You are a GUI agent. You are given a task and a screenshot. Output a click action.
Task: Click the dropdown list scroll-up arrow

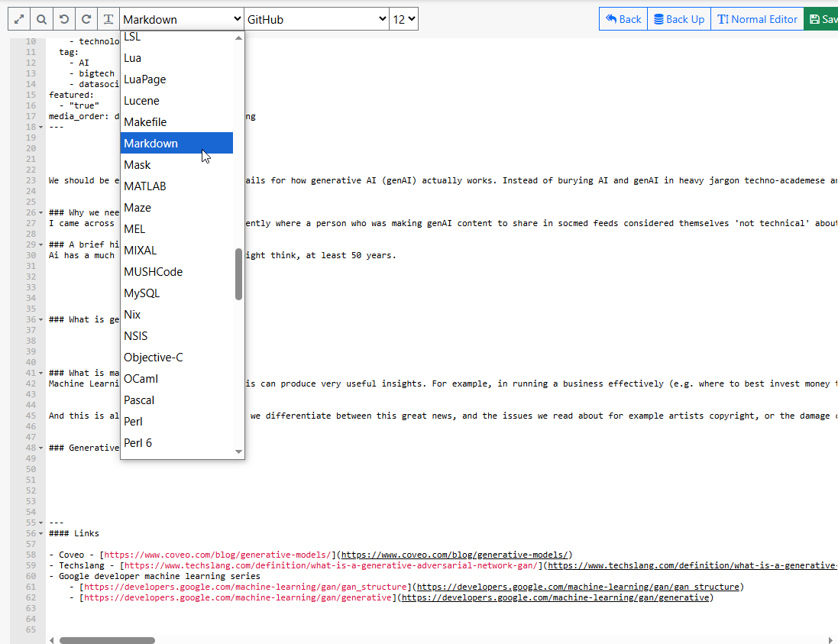(x=238, y=37)
